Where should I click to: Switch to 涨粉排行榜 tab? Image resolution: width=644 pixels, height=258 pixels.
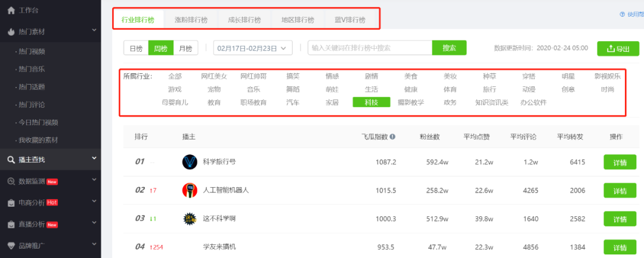point(191,20)
